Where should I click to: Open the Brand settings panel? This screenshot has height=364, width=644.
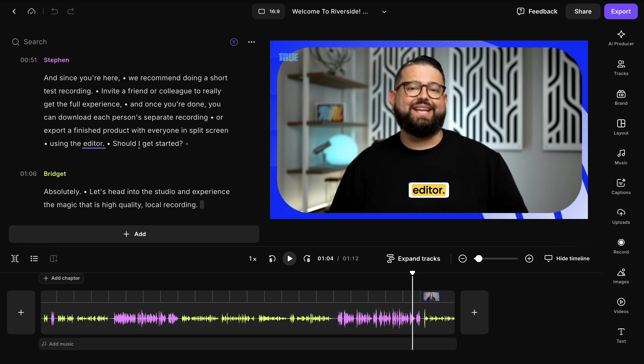point(621,97)
